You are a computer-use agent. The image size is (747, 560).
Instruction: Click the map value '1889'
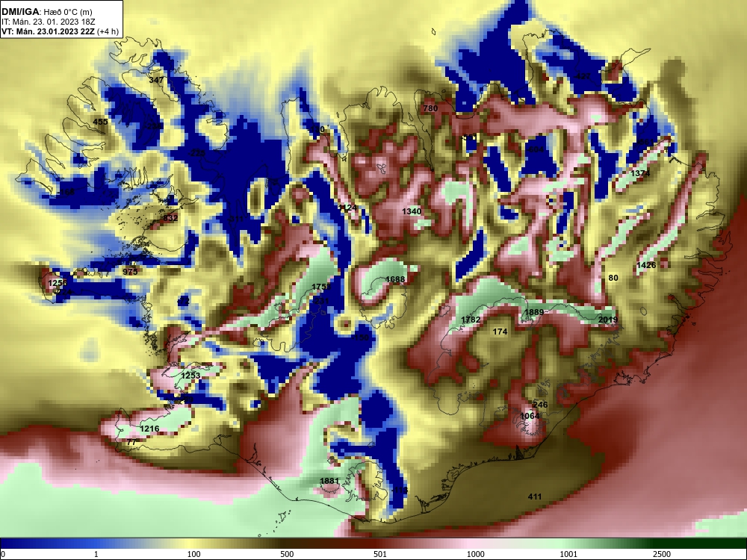[x=534, y=312]
